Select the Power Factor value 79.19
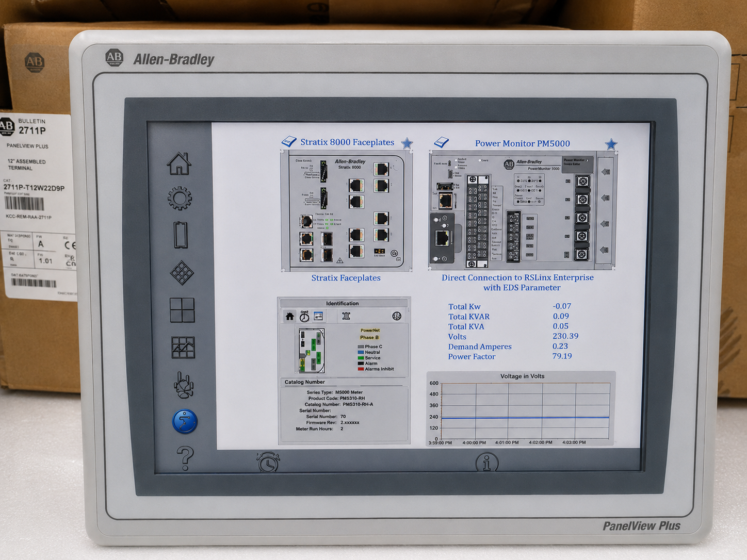This screenshot has height=560, width=747. pos(562,356)
